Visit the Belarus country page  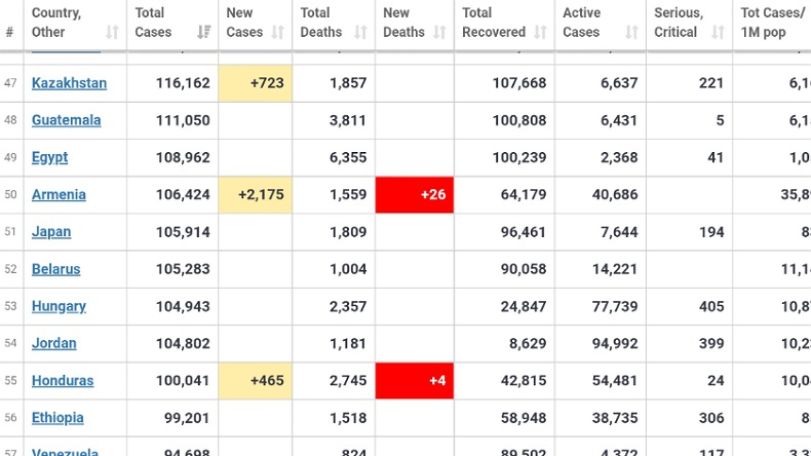(56, 269)
